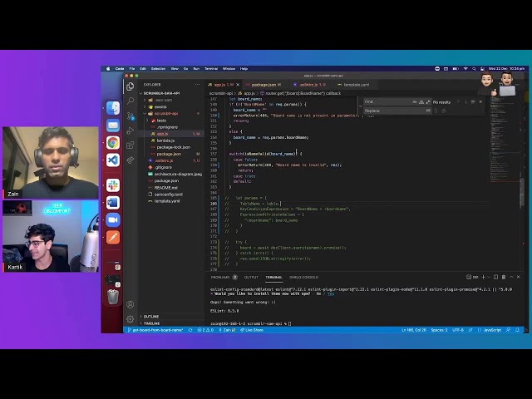
Task: Open the Extensions view
Action: tap(131, 145)
